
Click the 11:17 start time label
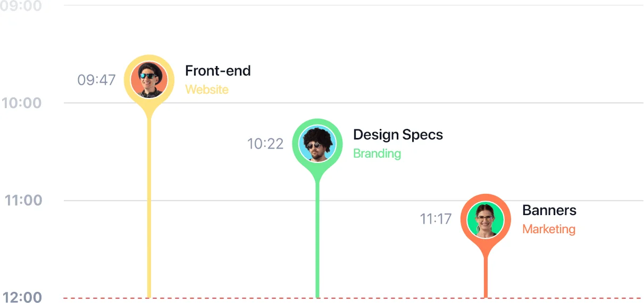(x=436, y=219)
